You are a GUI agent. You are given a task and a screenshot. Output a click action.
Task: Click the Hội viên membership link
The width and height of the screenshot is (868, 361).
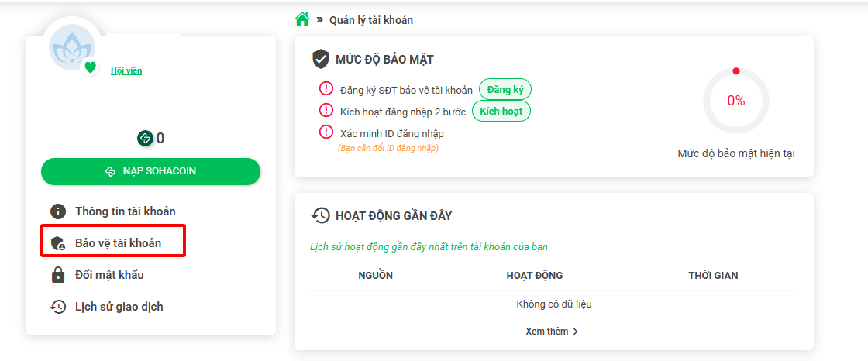pos(126,70)
